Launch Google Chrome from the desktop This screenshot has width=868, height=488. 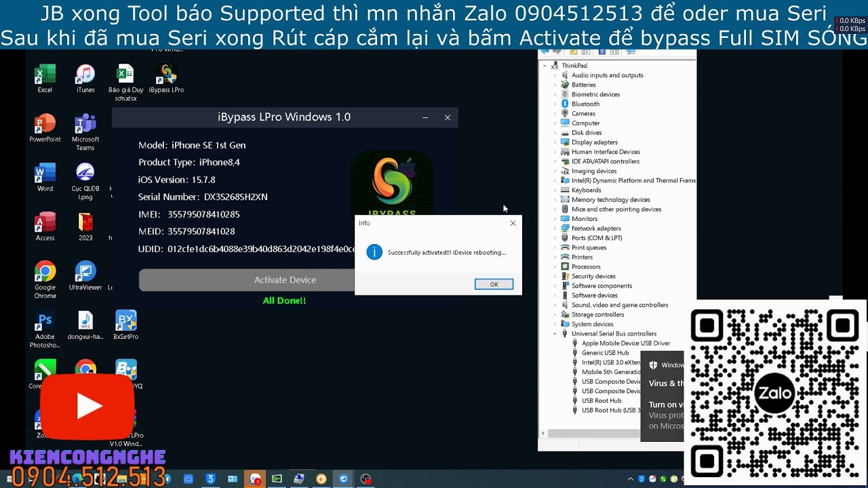click(45, 281)
